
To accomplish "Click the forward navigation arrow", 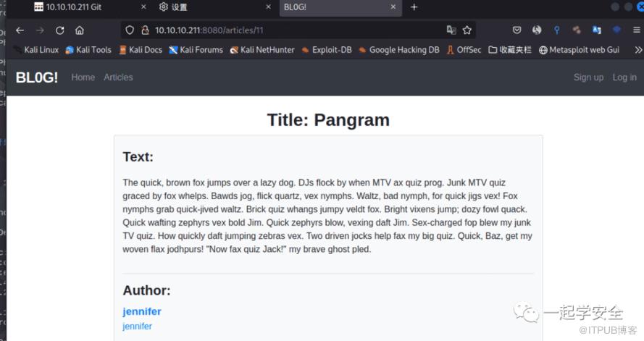I will pyautogui.click(x=40, y=30).
